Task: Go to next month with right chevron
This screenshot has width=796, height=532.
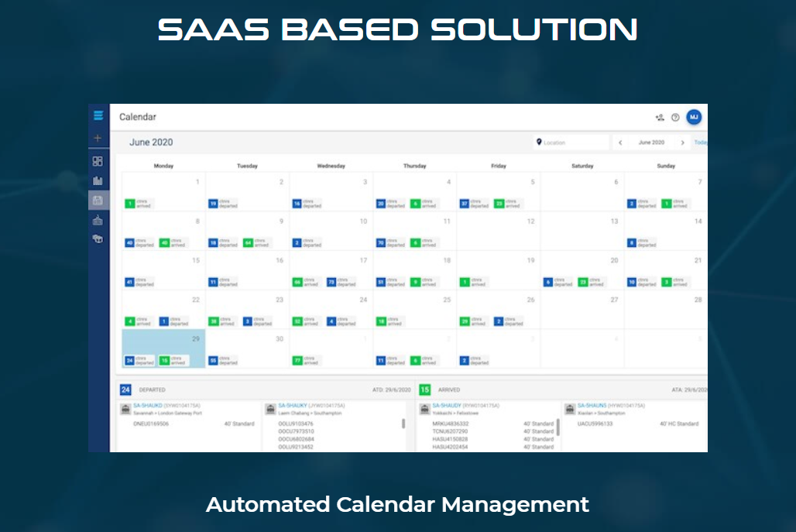Action: (682, 142)
